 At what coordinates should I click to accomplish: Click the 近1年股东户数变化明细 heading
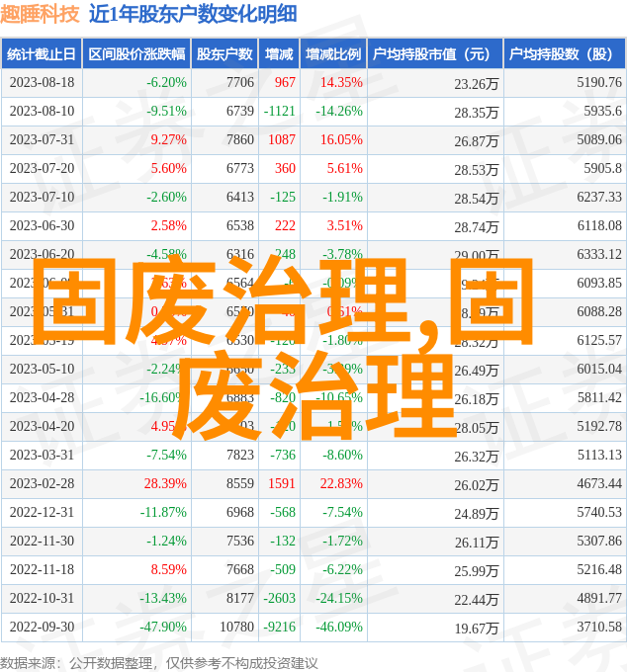point(193,14)
